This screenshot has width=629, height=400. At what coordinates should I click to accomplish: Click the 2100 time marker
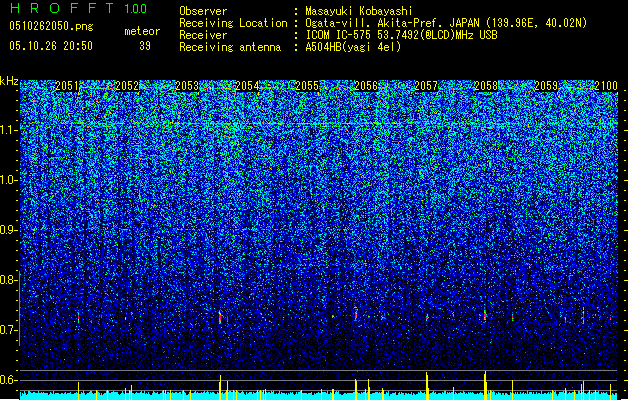pyautogui.click(x=606, y=86)
